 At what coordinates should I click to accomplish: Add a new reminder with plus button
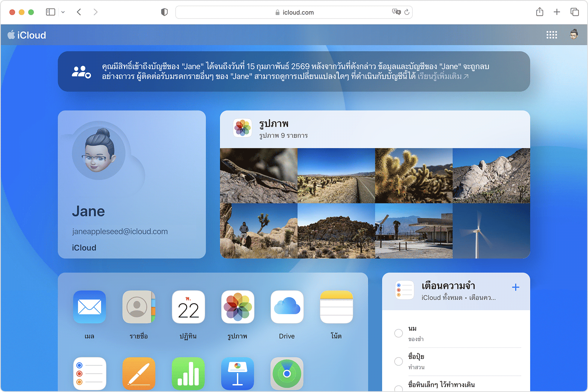pos(516,287)
